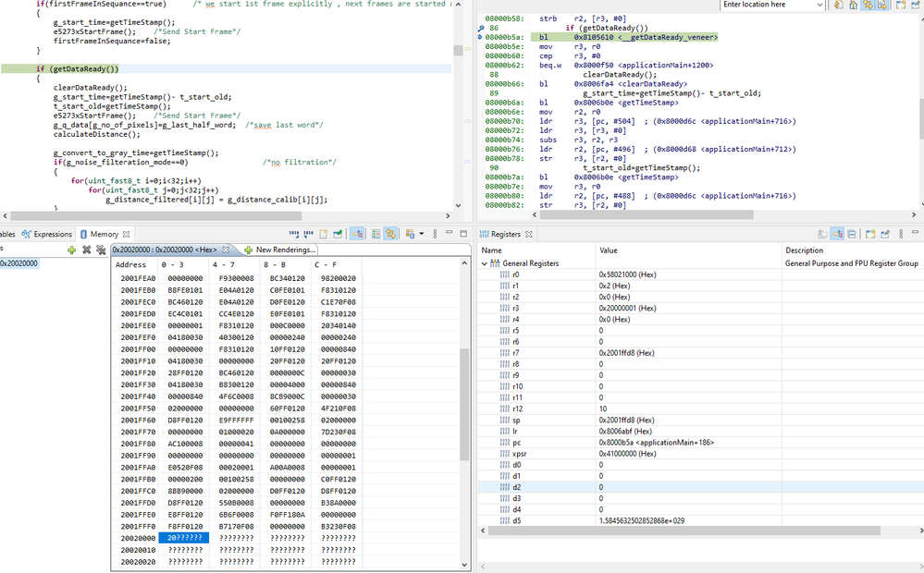Select the General Registers group row
This screenshot has height=573, width=924.
click(700, 263)
